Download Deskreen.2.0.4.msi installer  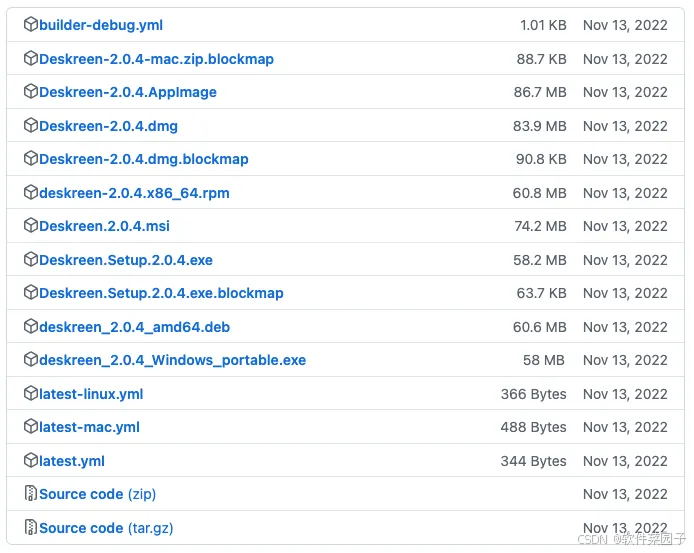point(104,226)
